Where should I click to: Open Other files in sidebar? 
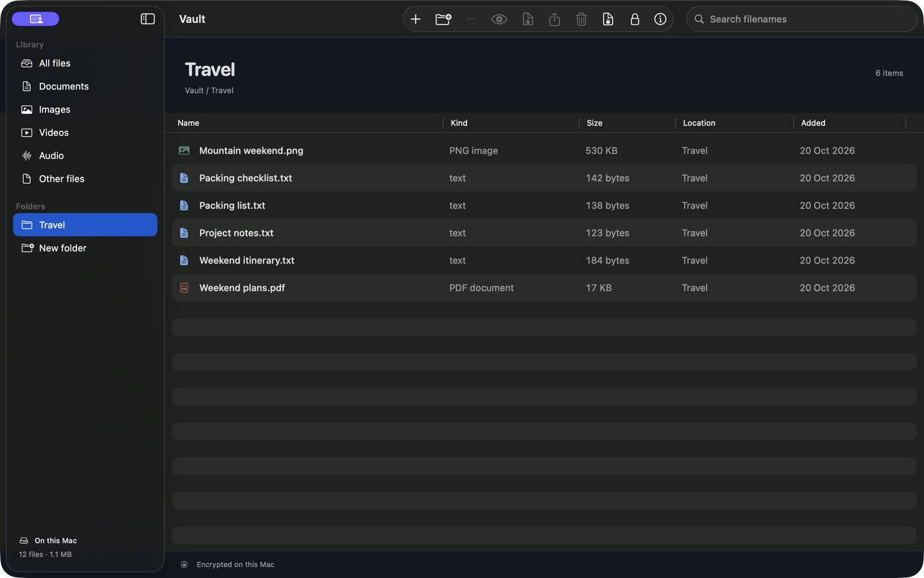click(85, 179)
